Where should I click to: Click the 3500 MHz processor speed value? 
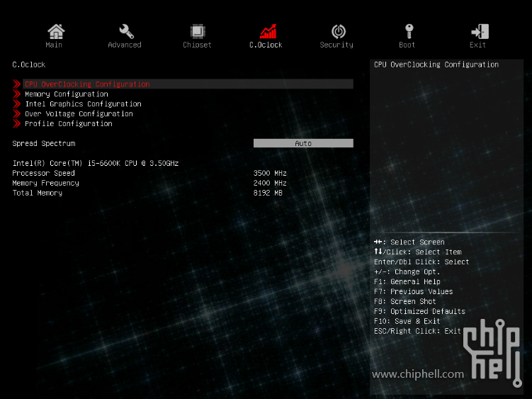(270, 173)
